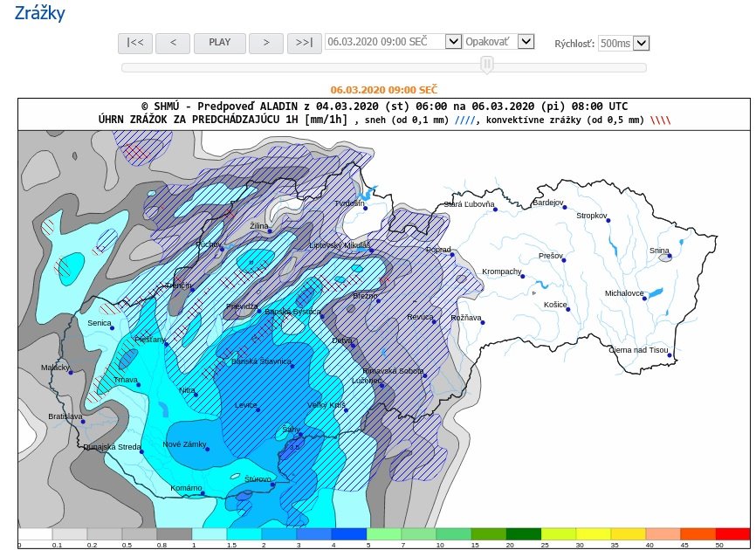Skip to the last frame with >>| button
The width and height of the screenshot is (756, 550).
coord(304,42)
